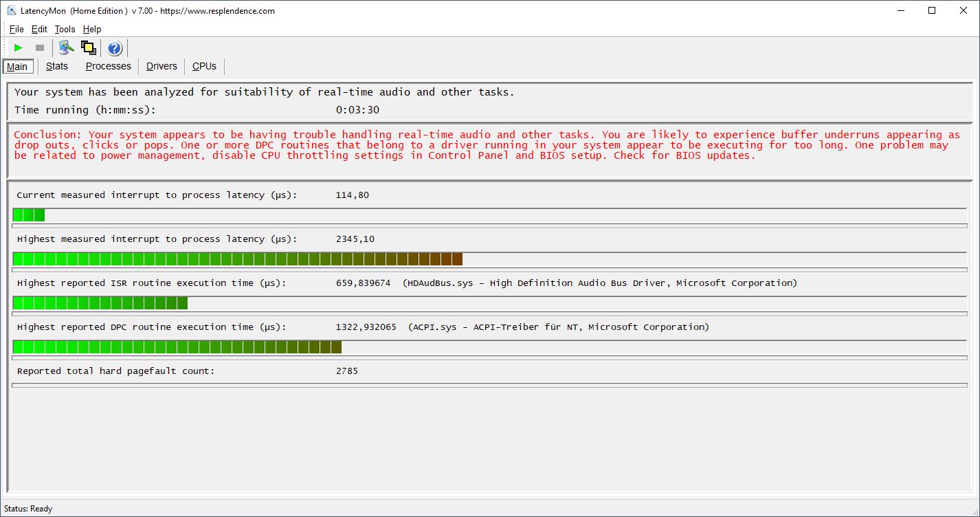This screenshot has width=980, height=517.
Task: Switch to the Processes tab
Action: pyautogui.click(x=108, y=66)
